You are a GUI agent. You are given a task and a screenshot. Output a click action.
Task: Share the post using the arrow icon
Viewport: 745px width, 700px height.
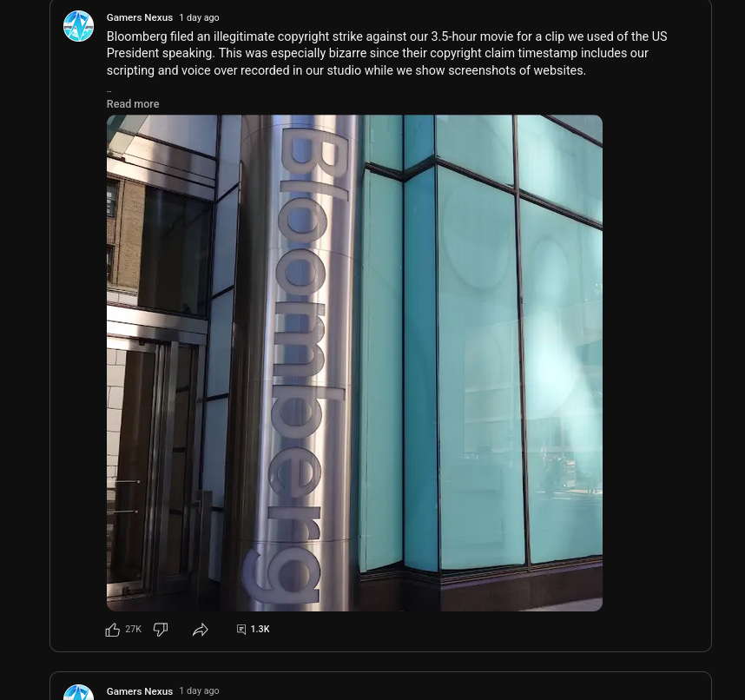[200, 630]
